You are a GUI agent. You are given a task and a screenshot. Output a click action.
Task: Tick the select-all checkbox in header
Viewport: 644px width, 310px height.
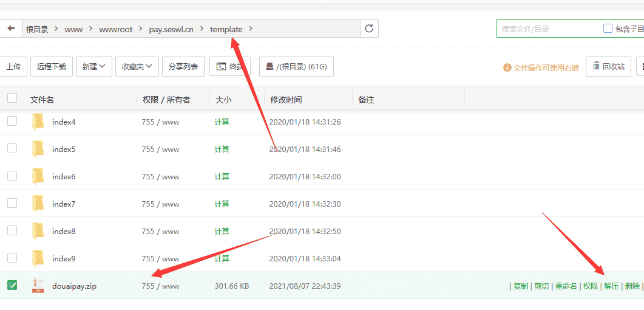point(12,98)
